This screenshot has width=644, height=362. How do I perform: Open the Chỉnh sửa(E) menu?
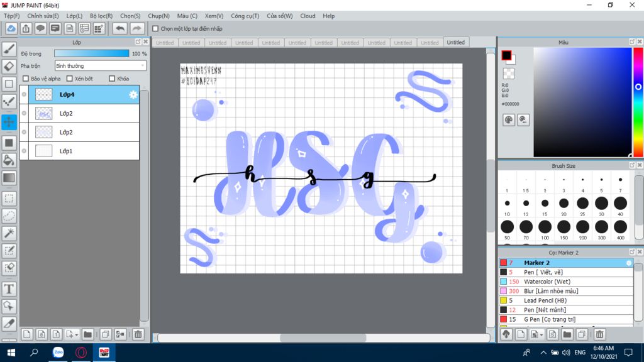[x=43, y=16]
